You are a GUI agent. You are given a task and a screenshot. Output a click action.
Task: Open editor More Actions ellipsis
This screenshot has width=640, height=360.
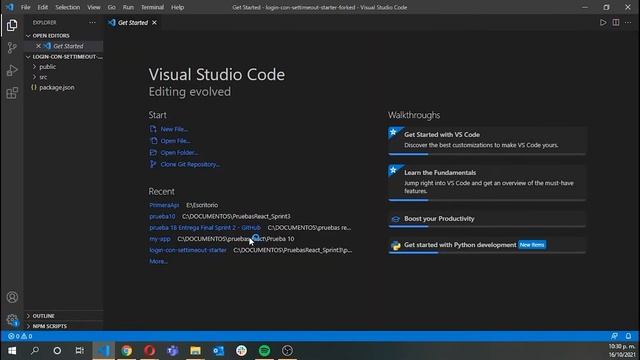coord(628,23)
